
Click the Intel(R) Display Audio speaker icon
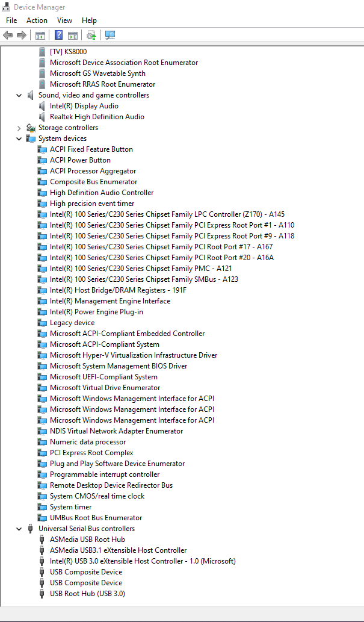point(42,106)
